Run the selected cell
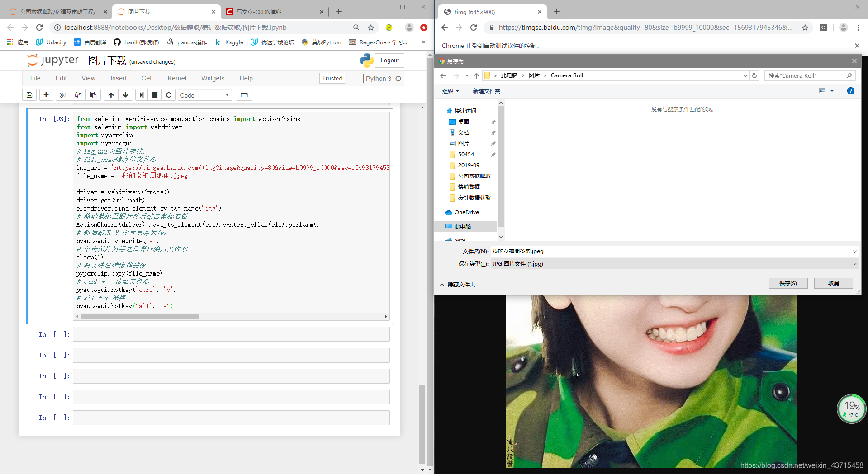Viewport: 868px width, 474px height. pyautogui.click(x=142, y=95)
